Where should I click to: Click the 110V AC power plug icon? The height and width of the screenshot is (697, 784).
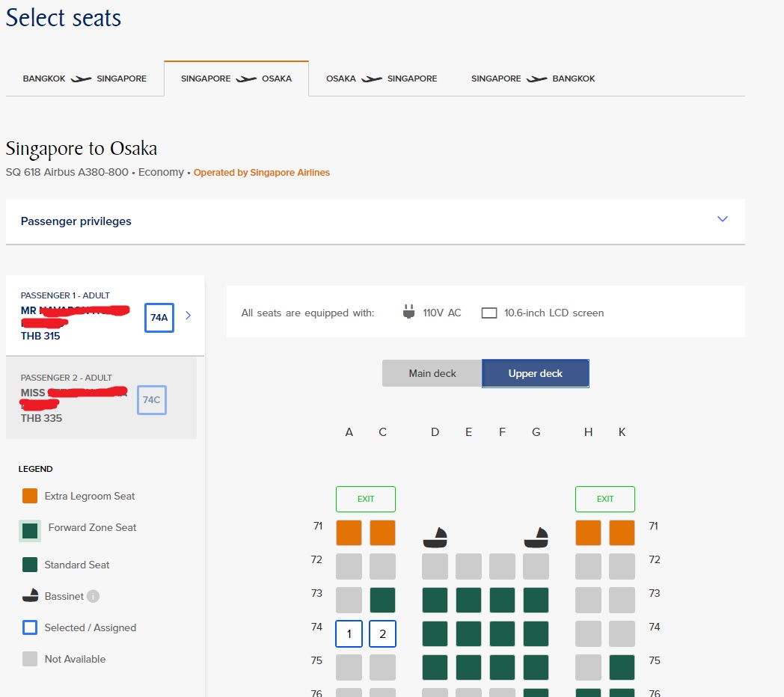pos(408,313)
